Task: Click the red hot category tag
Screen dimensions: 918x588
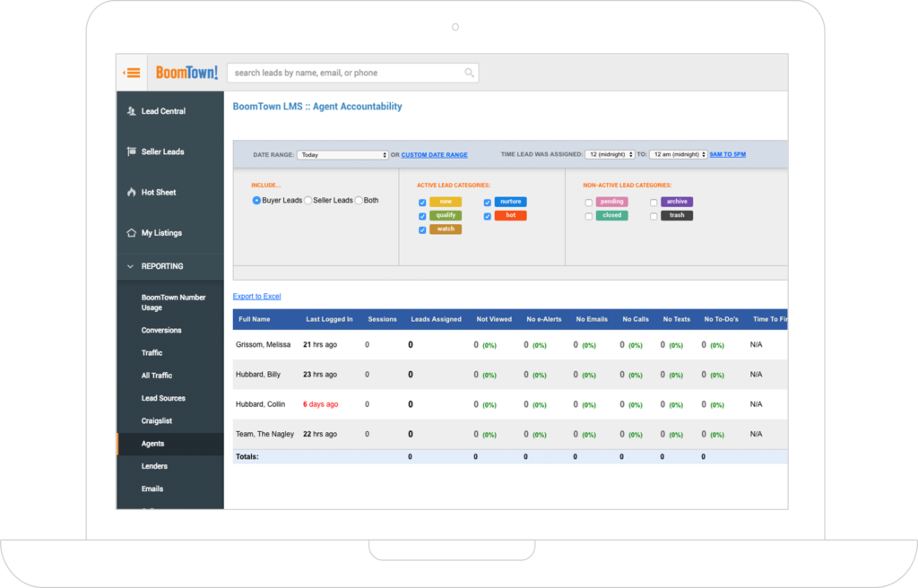Action: [x=510, y=215]
